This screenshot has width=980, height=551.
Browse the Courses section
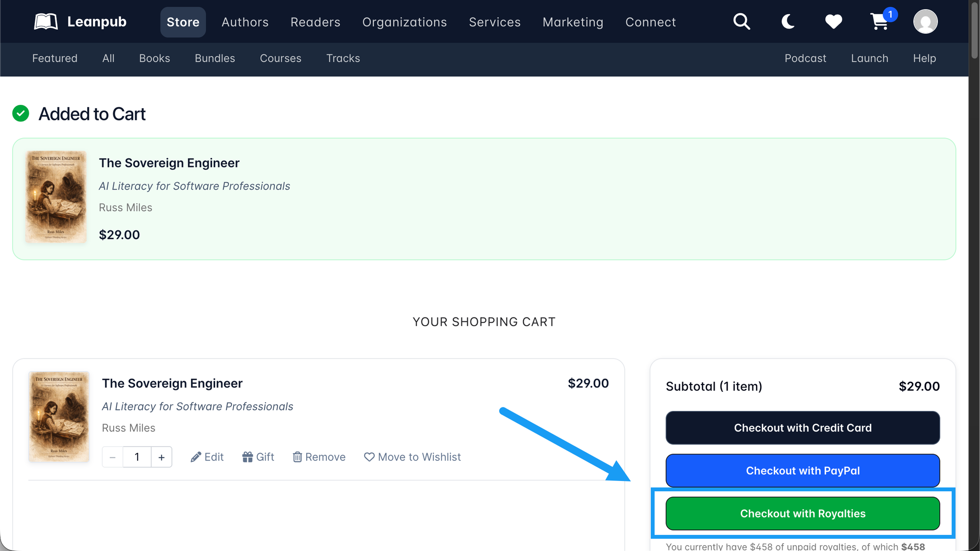(x=280, y=58)
